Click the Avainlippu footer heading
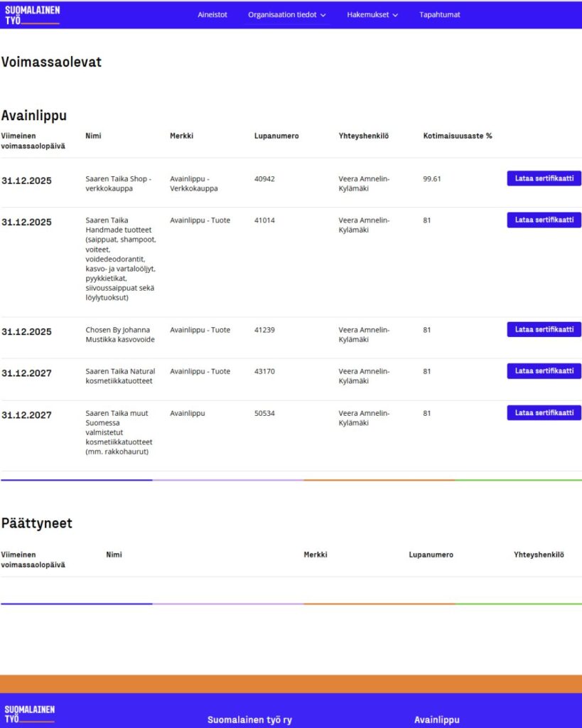This screenshot has height=728, width=582. tap(437, 720)
